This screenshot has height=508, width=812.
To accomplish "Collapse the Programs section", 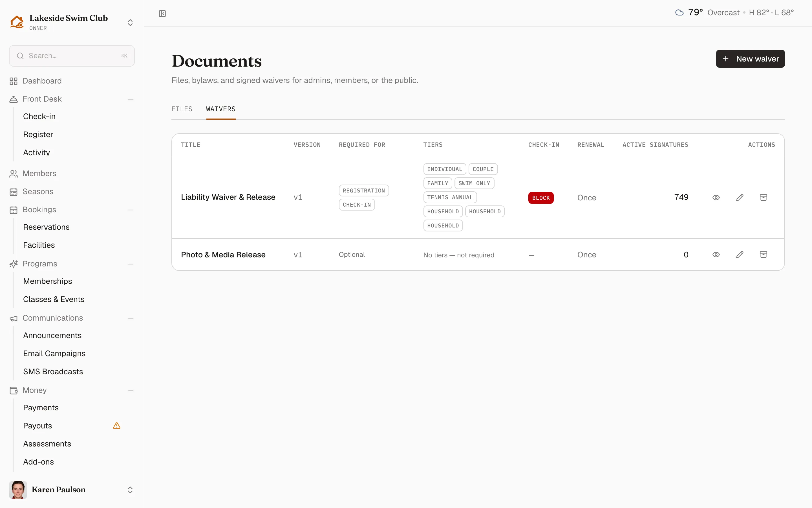I will 131,264.
